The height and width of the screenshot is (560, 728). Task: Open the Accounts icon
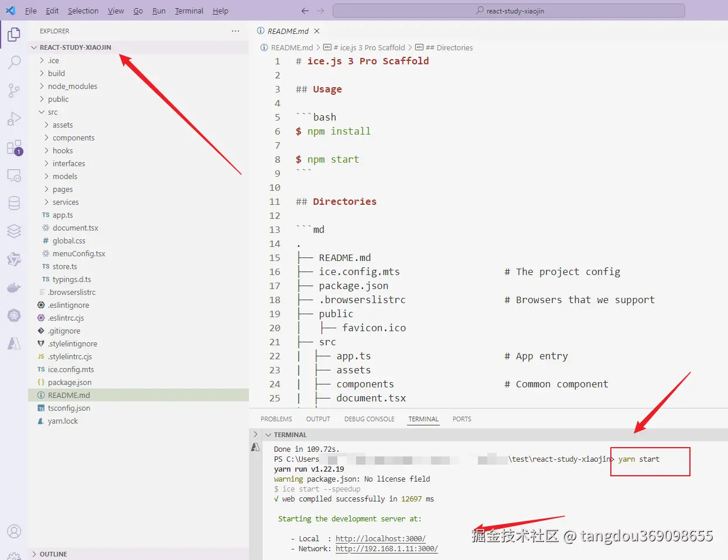14,531
